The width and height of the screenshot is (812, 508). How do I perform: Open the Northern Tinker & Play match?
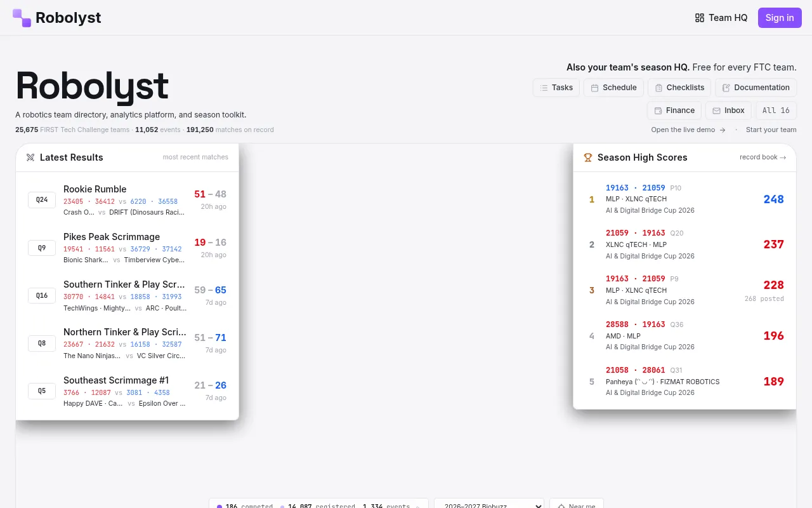click(127, 343)
